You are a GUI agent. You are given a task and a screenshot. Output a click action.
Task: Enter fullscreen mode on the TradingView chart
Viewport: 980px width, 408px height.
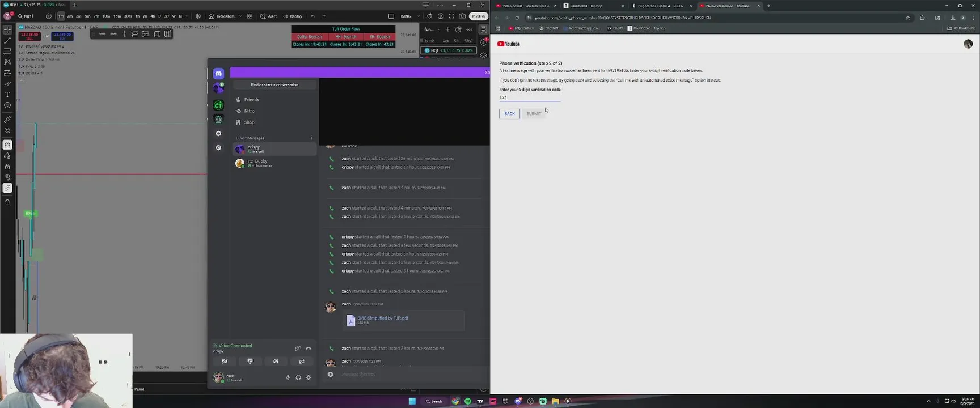tap(451, 16)
